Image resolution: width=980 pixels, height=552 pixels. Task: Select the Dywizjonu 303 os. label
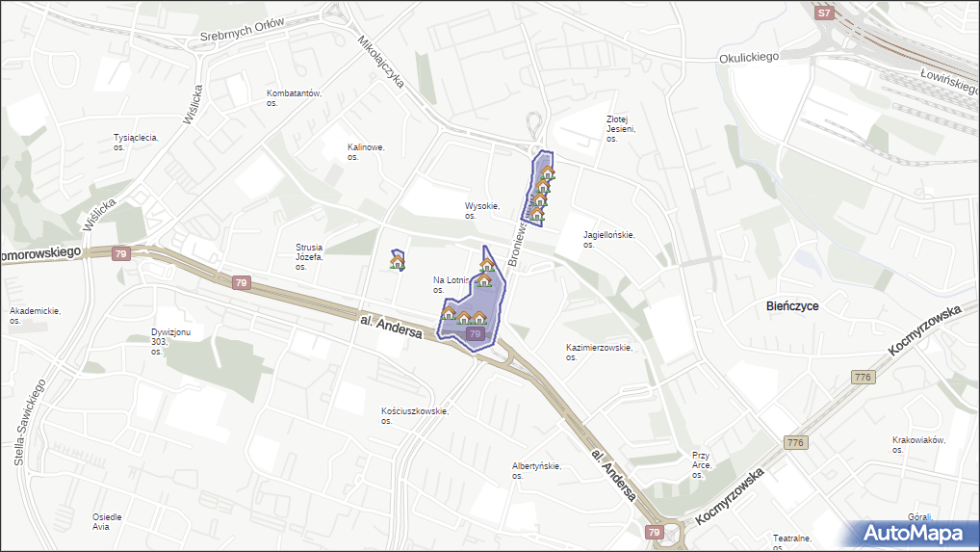pos(170,342)
